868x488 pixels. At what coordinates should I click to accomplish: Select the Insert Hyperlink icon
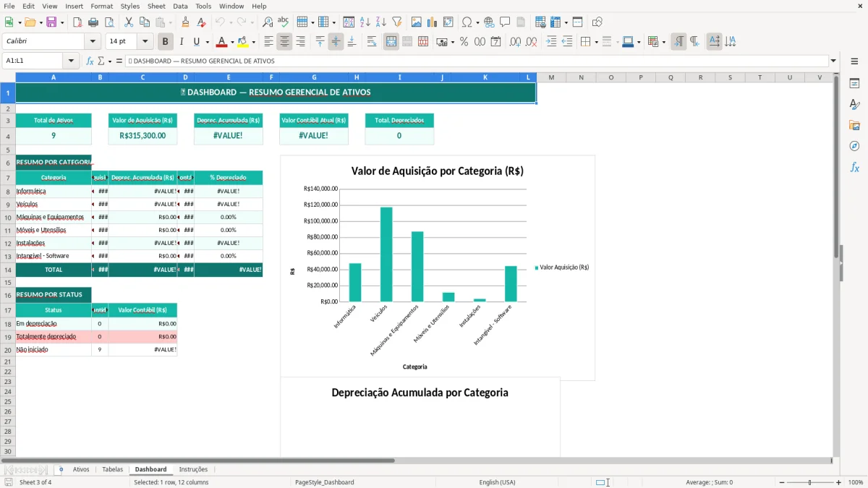point(489,22)
